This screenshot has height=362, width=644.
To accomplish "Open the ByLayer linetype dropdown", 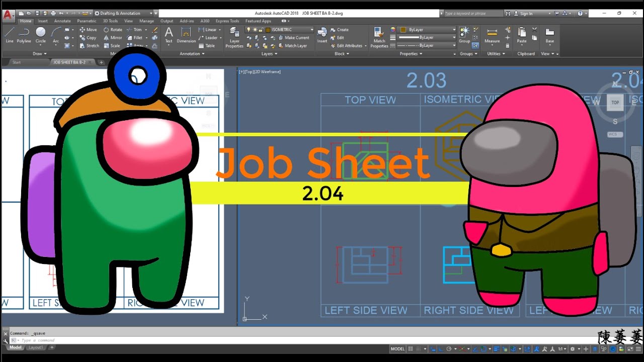I will coord(427,45).
